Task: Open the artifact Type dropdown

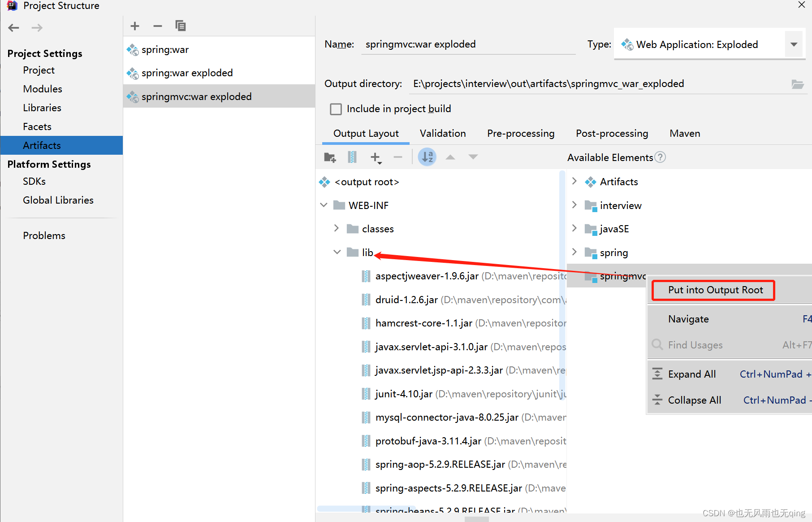Action: pyautogui.click(x=794, y=44)
